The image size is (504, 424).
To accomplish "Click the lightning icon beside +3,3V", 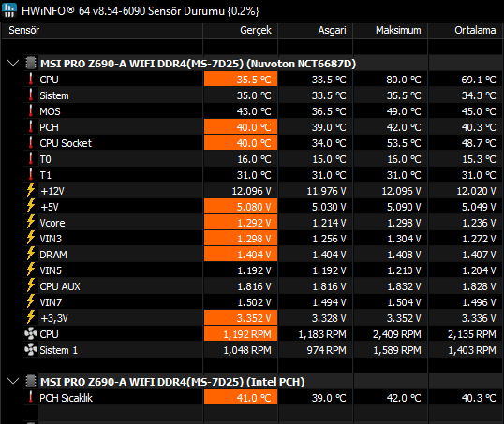I will (x=31, y=317).
